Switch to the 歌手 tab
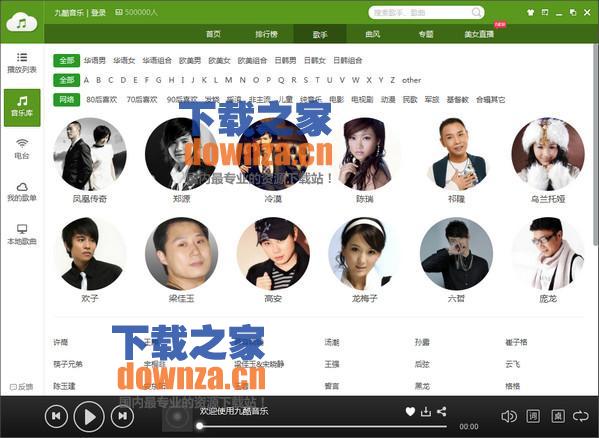The height and width of the screenshot is (438, 599). tap(320, 34)
